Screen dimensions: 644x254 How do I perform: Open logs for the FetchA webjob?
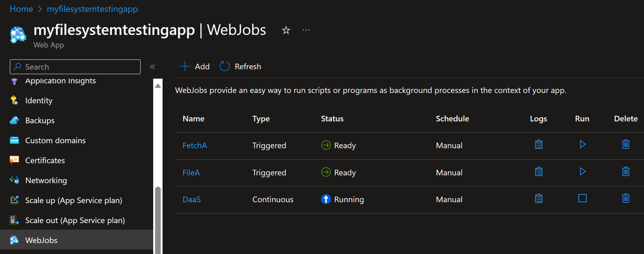539,144
